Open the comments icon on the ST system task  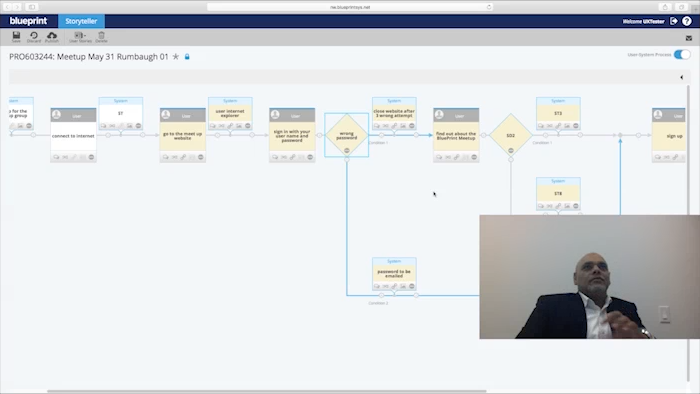pyautogui.click(x=104, y=126)
